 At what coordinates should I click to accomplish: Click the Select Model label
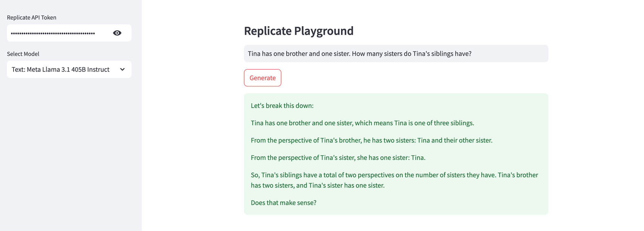(x=23, y=54)
